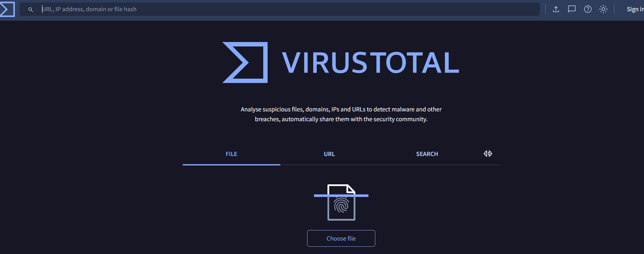Viewport: 644px width, 254px height.
Task: Click the large sigma logo graphic
Action: point(245,62)
